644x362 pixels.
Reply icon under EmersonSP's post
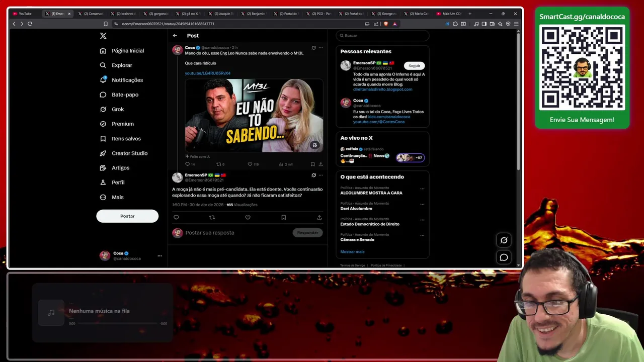176,217
